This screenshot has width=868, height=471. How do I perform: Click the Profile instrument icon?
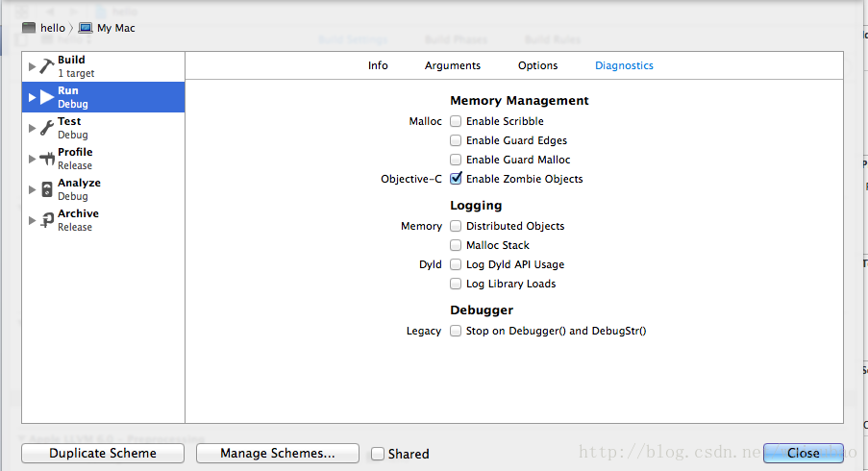[x=47, y=159]
